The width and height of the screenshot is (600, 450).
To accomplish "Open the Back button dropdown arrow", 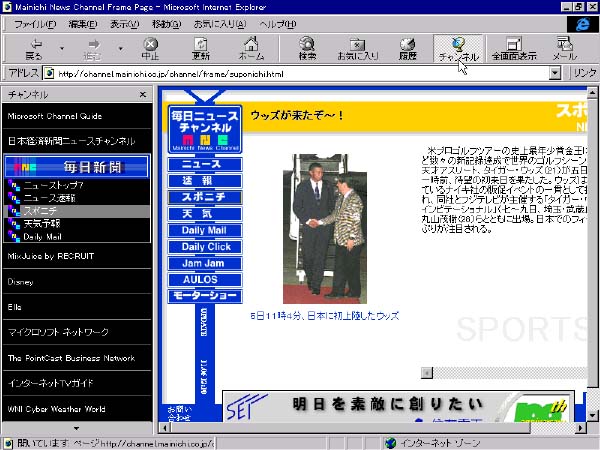I will pyautogui.click(x=62, y=48).
